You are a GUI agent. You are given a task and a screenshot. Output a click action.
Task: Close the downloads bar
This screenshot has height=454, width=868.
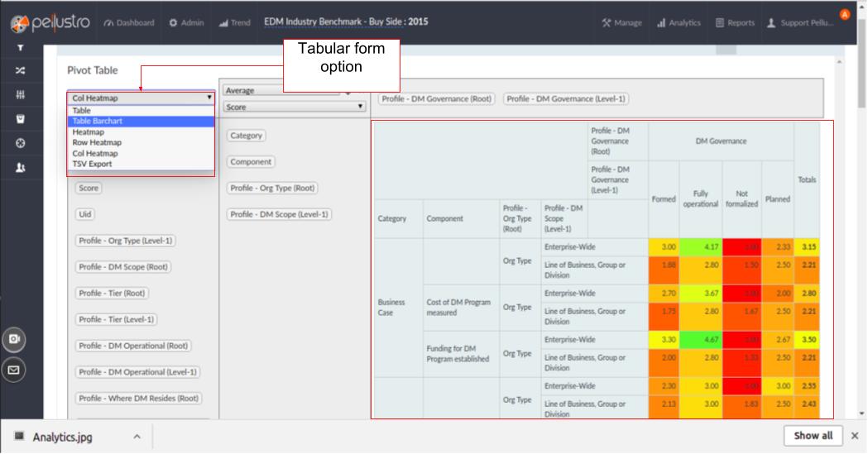(855, 436)
